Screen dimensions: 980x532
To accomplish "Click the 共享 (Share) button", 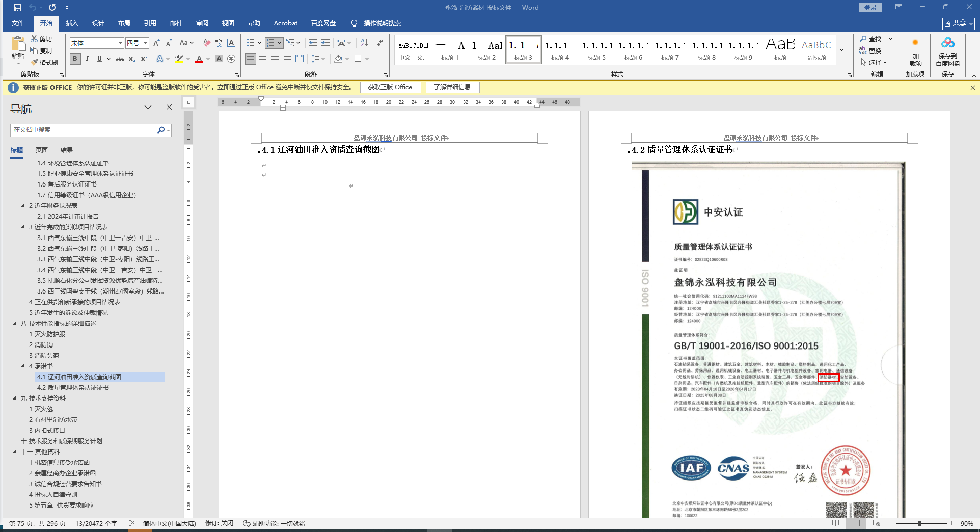I will [959, 23].
